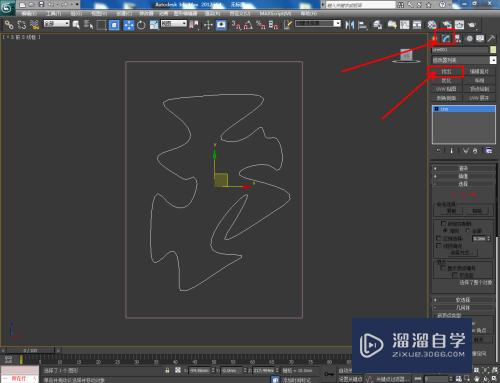Click the MAXScript menu
500x383 pixels.
click(x=275, y=13)
